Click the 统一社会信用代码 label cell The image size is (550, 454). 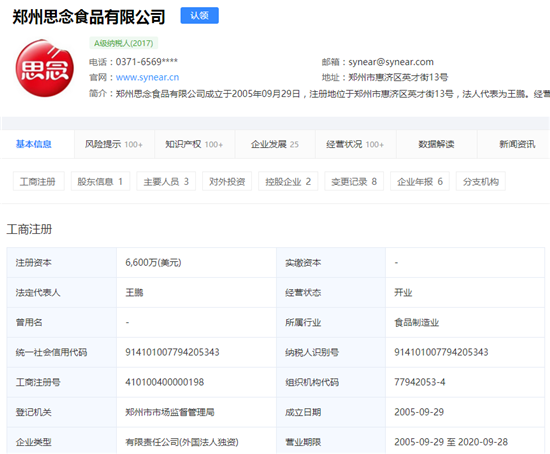click(x=62, y=352)
